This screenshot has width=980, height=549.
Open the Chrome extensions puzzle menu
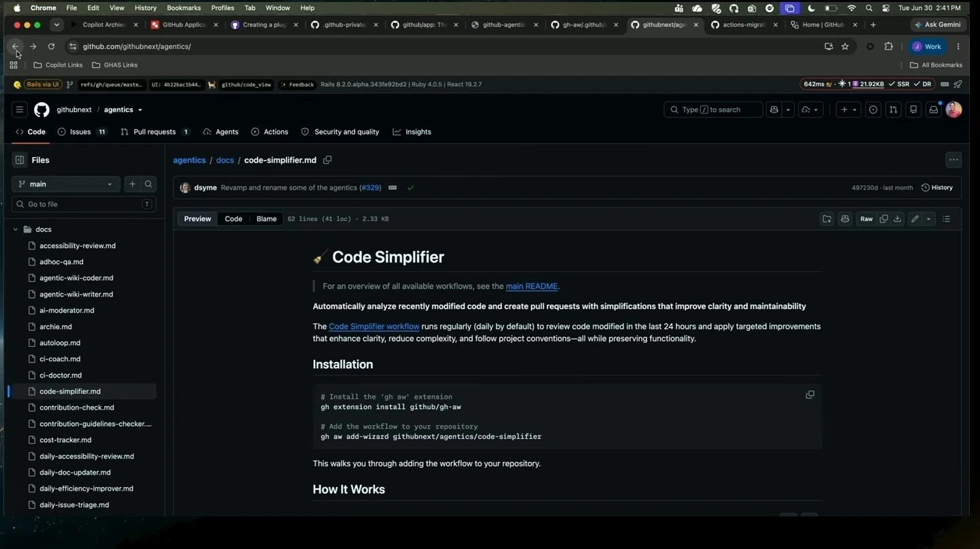pyautogui.click(x=889, y=46)
